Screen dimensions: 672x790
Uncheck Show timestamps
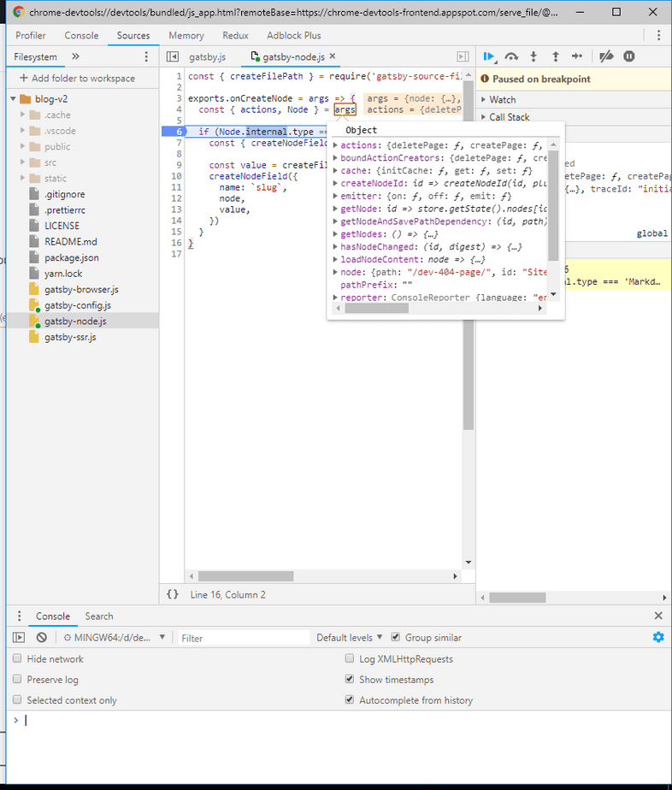[350, 680]
